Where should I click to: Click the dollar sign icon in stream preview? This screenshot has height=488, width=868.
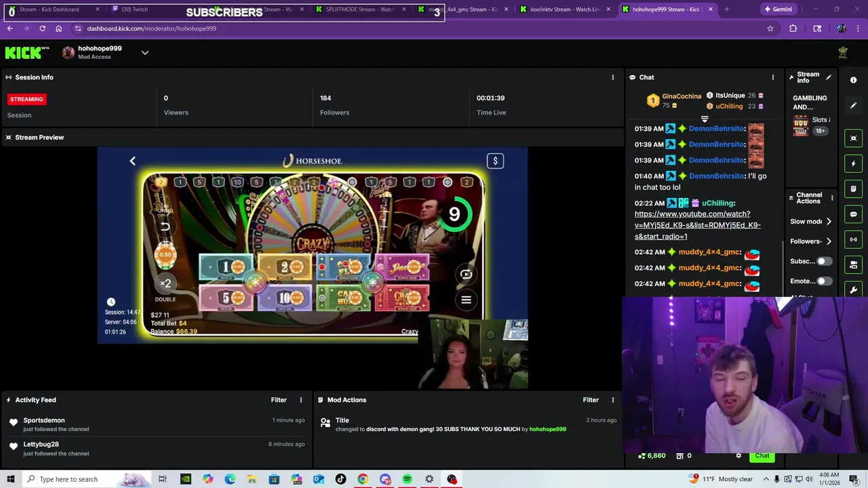tap(495, 161)
